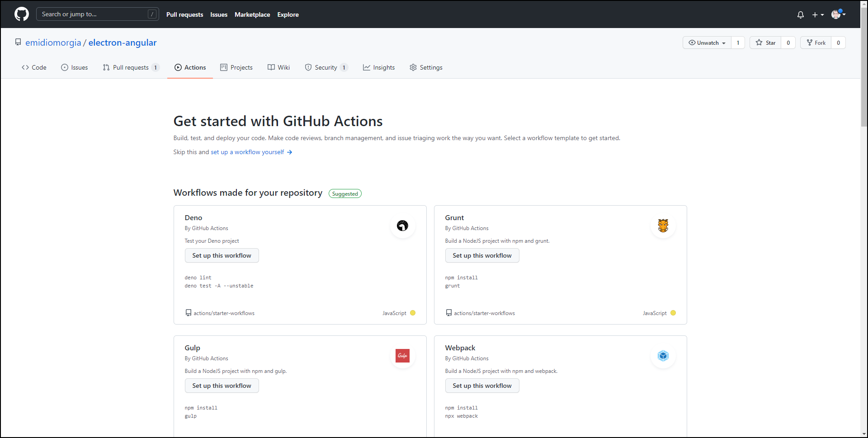
Task: Set up the Deno workflow
Action: (x=222, y=255)
